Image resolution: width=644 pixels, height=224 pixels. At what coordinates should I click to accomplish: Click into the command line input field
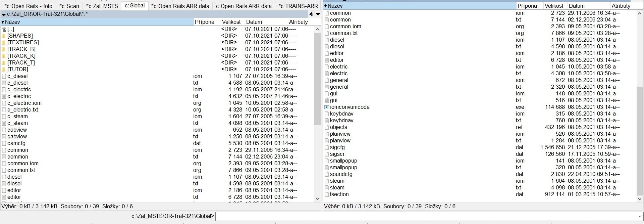pyautogui.click(x=426, y=216)
